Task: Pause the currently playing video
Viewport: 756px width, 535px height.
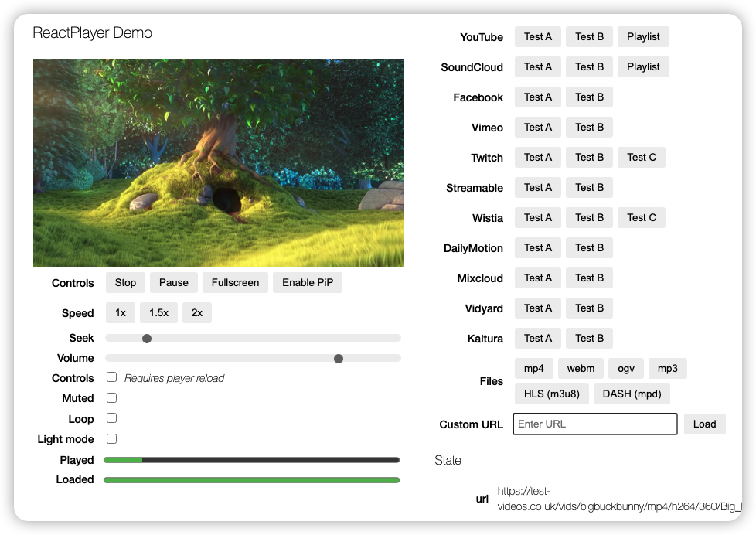Action: 173,282
